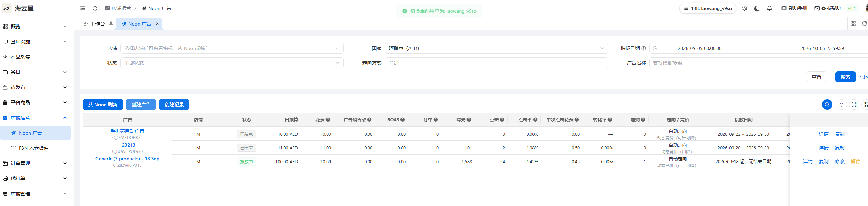The width and height of the screenshot is (868, 206).
Task: Click the 点击率 column help icon
Action: pyautogui.click(x=535, y=120)
